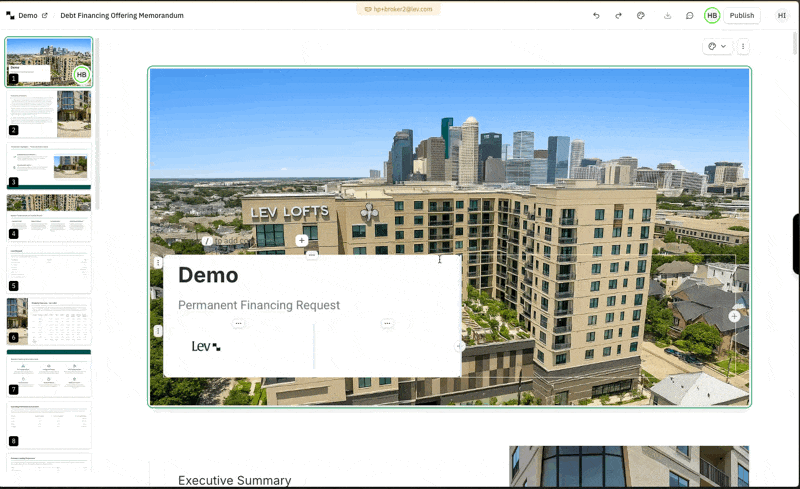Select slide 4 thumbnail in sidebar
The width and height of the screenshot is (800, 489).
[x=49, y=217]
